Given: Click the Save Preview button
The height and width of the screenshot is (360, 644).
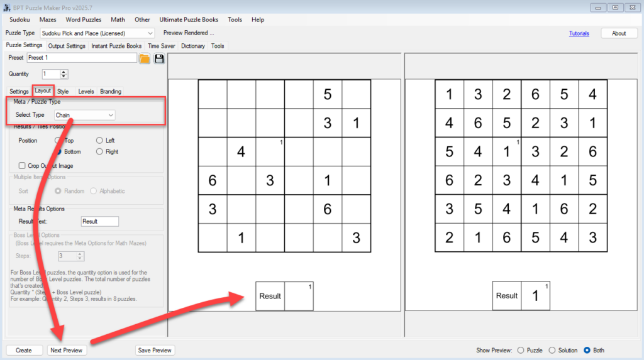Looking at the screenshot, I should [x=155, y=351].
